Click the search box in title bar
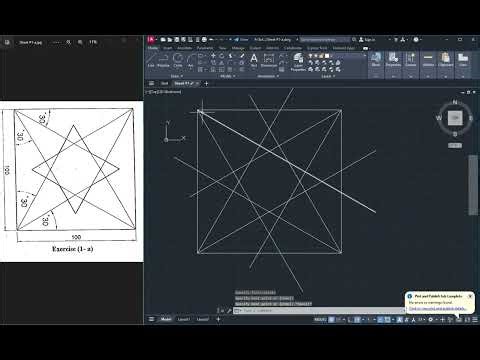Viewport: 480px width, 360px height. pyautogui.click(x=325, y=39)
